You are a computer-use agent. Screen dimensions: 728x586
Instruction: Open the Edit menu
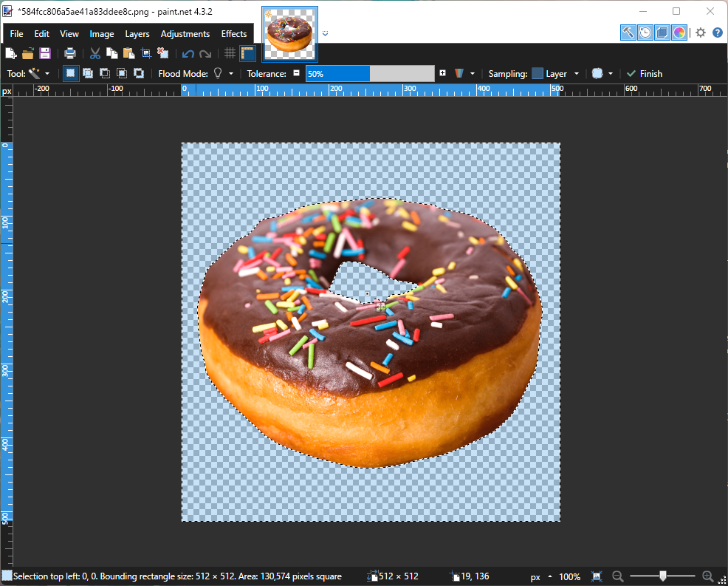tap(41, 34)
